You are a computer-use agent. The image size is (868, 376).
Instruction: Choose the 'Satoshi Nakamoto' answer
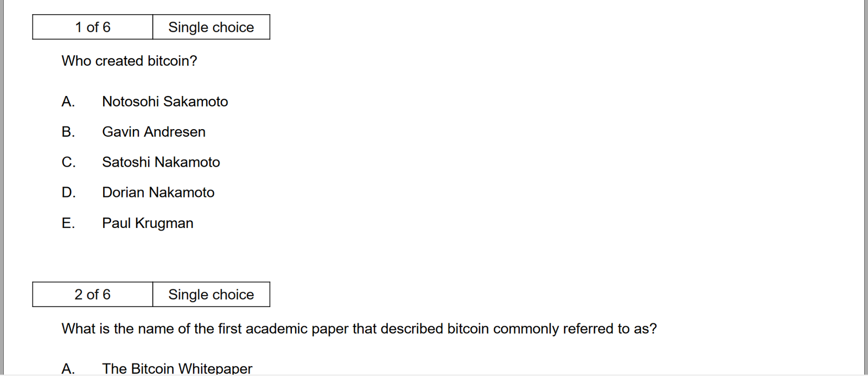click(x=161, y=162)
